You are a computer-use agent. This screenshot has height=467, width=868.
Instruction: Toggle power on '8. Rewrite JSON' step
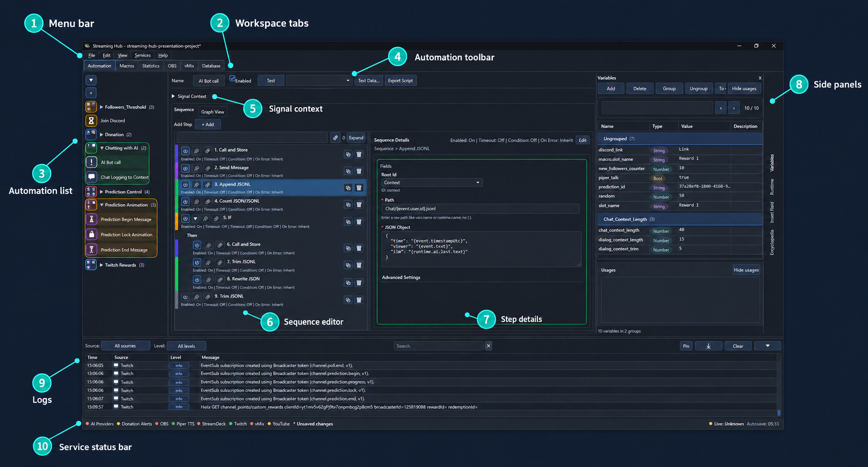click(x=197, y=279)
